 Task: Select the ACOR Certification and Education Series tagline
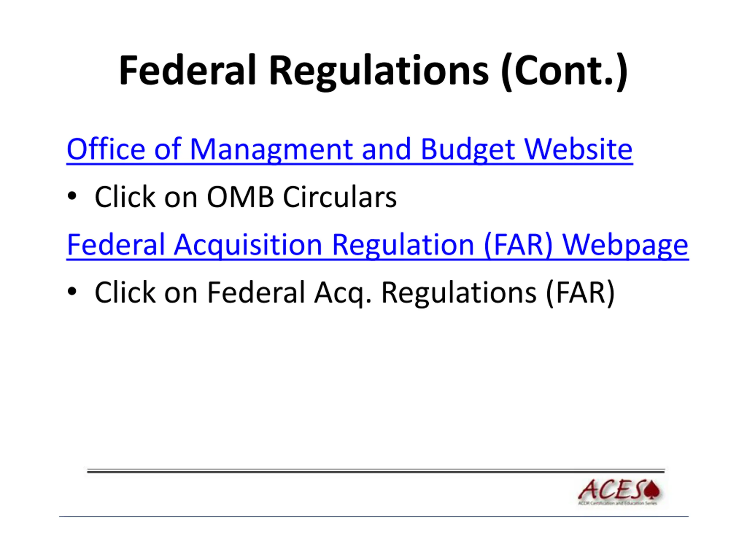coord(618,503)
